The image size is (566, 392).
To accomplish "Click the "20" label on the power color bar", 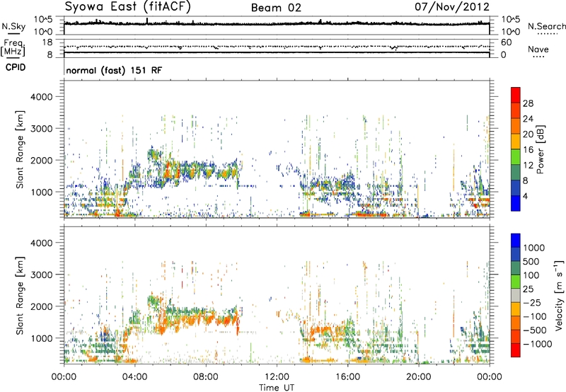I will point(528,134).
